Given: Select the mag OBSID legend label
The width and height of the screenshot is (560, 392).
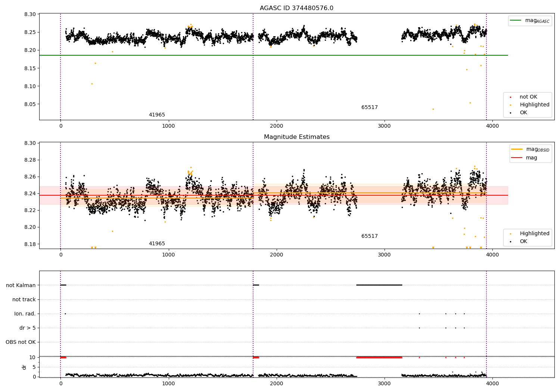Looking at the screenshot, I should (x=538, y=149).
